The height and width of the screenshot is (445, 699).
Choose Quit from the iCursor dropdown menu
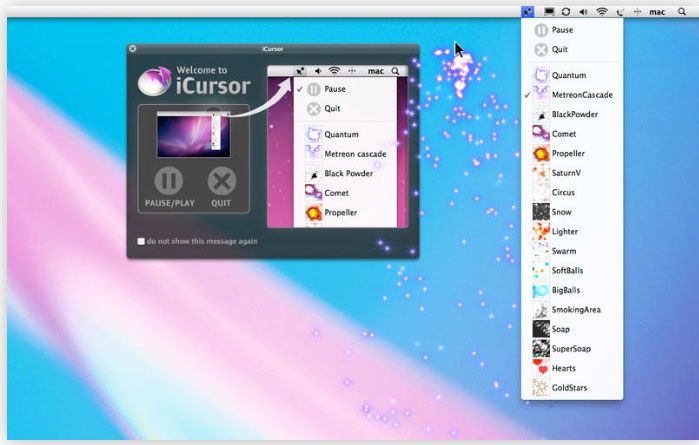pos(560,49)
